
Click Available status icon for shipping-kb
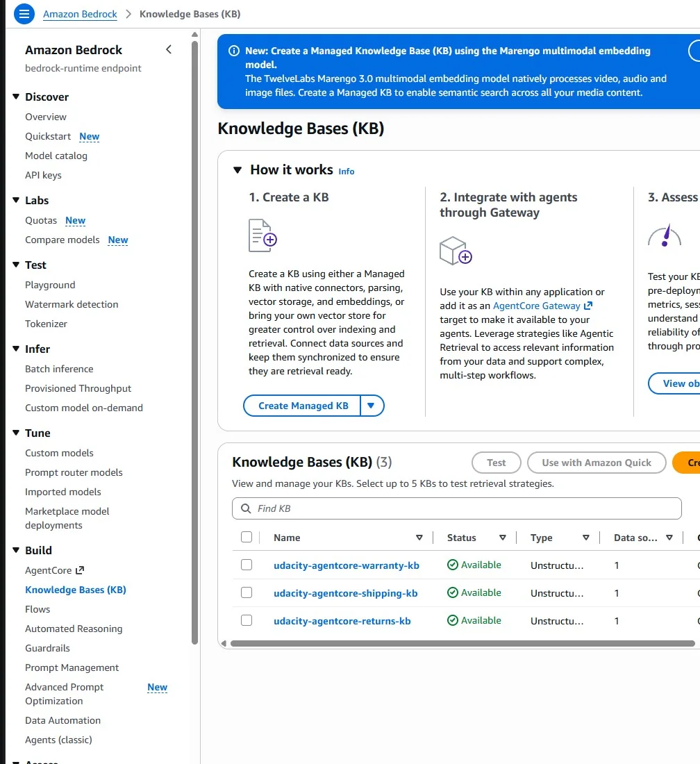[x=453, y=592]
